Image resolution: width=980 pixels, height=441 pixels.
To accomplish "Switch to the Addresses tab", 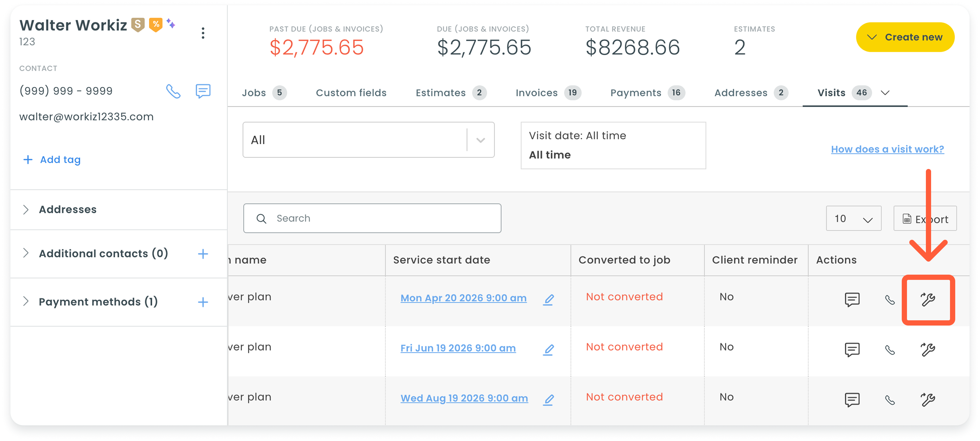I will tap(751, 93).
